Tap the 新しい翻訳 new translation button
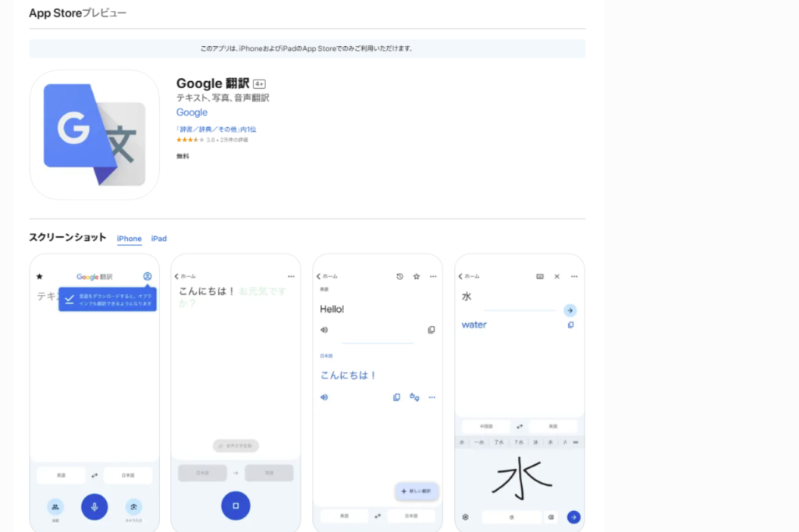Image resolution: width=799 pixels, height=532 pixels. [x=417, y=491]
